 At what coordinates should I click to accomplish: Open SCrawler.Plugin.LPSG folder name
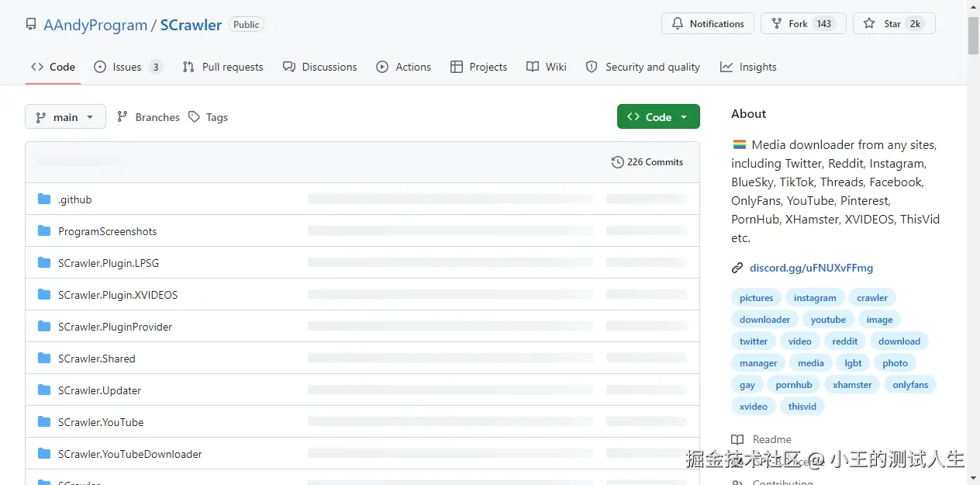pyautogui.click(x=109, y=263)
